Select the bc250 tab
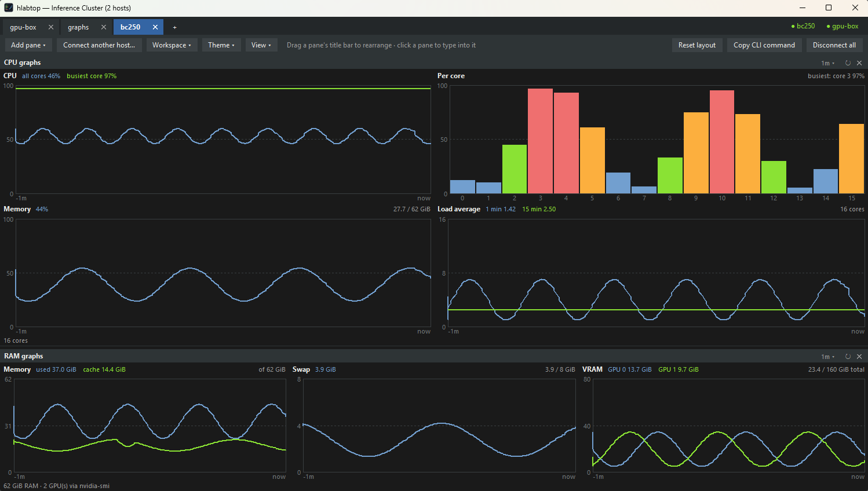This screenshot has height=491, width=868. (x=130, y=27)
